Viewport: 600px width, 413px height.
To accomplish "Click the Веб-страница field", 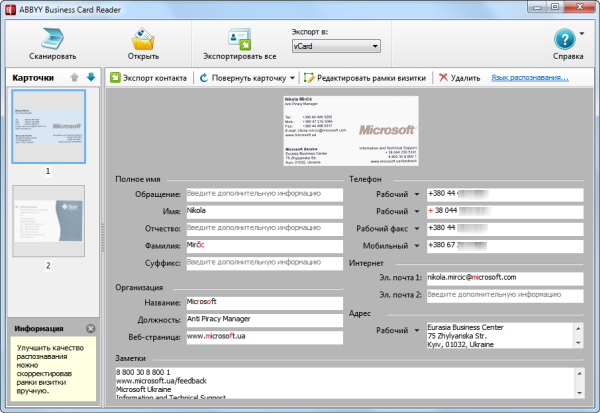I will (x=264, y=338).
